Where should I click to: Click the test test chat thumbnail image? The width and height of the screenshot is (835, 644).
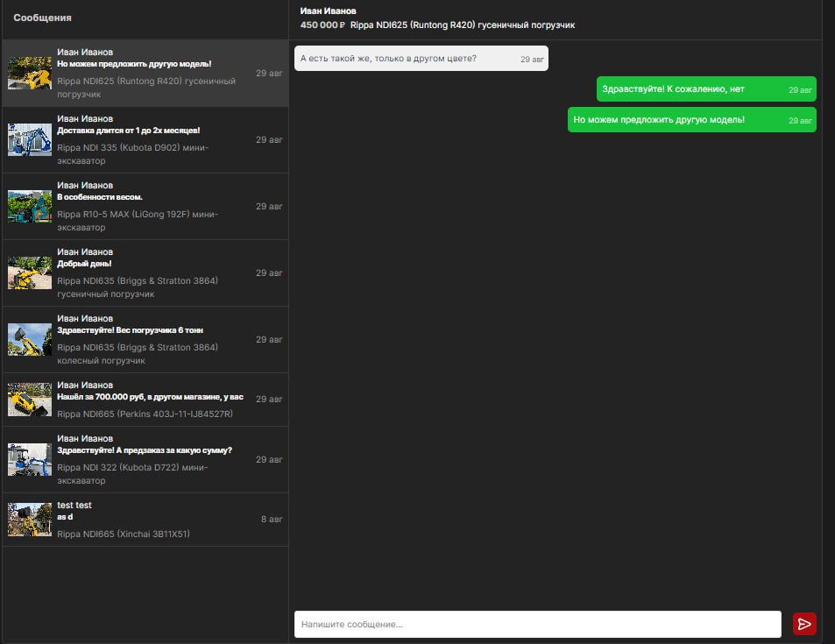point(30,520)
